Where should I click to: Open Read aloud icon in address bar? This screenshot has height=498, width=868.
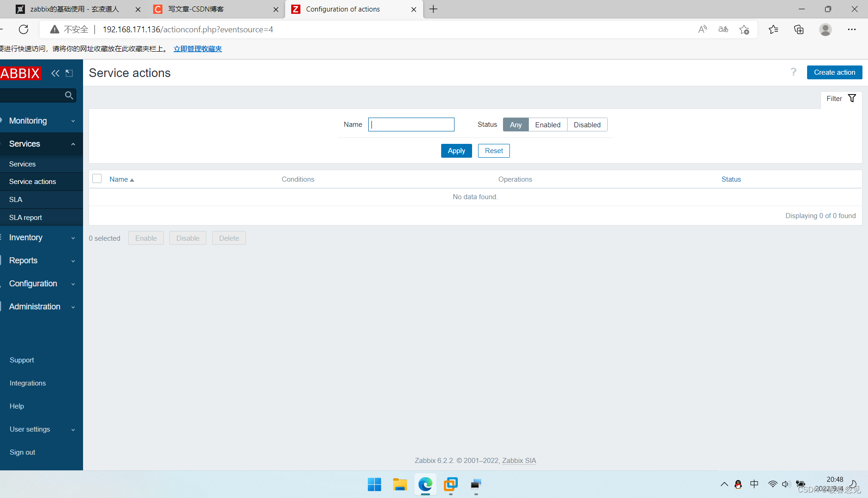point(702,30)
